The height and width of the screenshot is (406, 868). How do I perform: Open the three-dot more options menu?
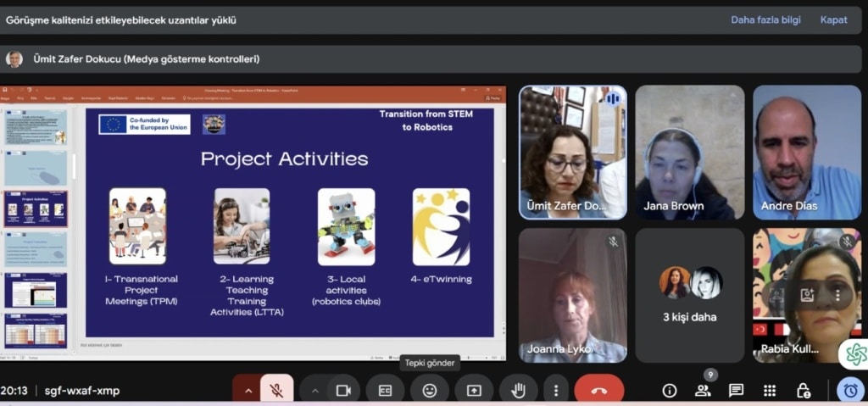(x=556, y=390)
